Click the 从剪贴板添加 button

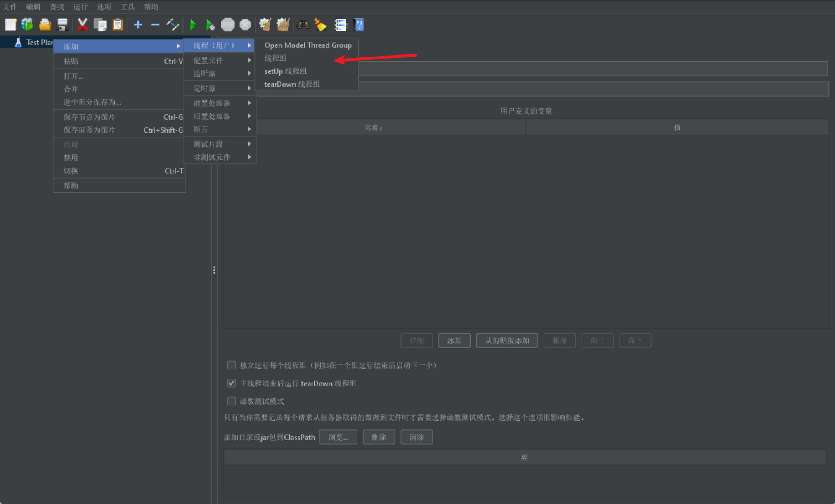click(507, 341)
